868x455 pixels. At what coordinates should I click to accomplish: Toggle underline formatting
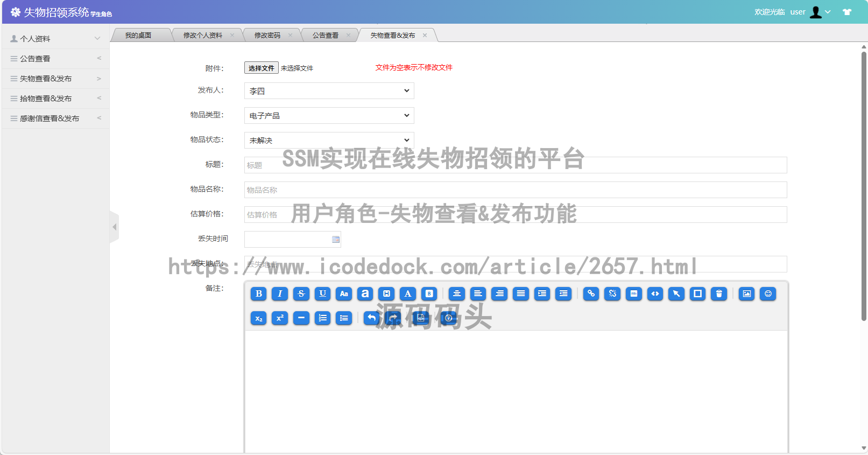pos(322,293)
